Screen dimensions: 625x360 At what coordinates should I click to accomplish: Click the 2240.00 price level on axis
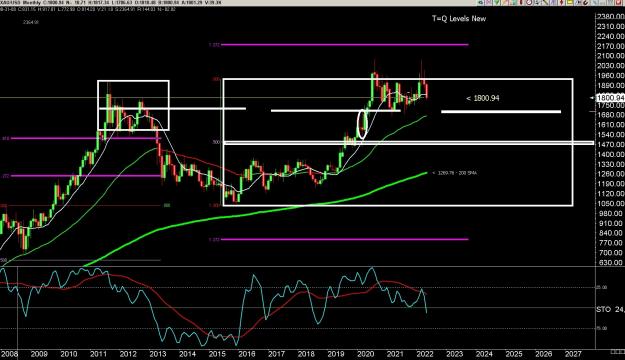610,36
